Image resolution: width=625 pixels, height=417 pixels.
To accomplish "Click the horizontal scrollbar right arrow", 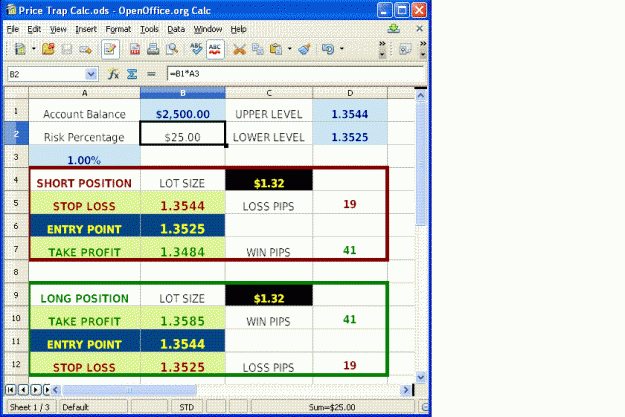I will tap(406, 389).
